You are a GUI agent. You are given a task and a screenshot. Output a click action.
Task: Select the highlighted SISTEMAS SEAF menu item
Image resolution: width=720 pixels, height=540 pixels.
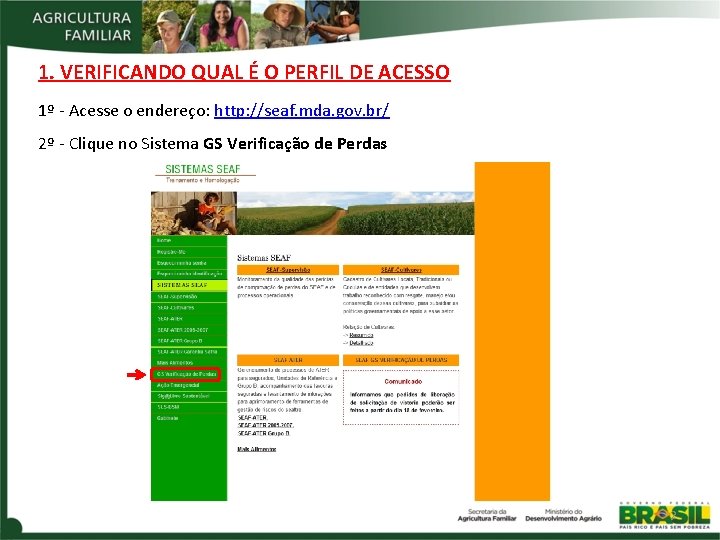(x=189, y=285)
